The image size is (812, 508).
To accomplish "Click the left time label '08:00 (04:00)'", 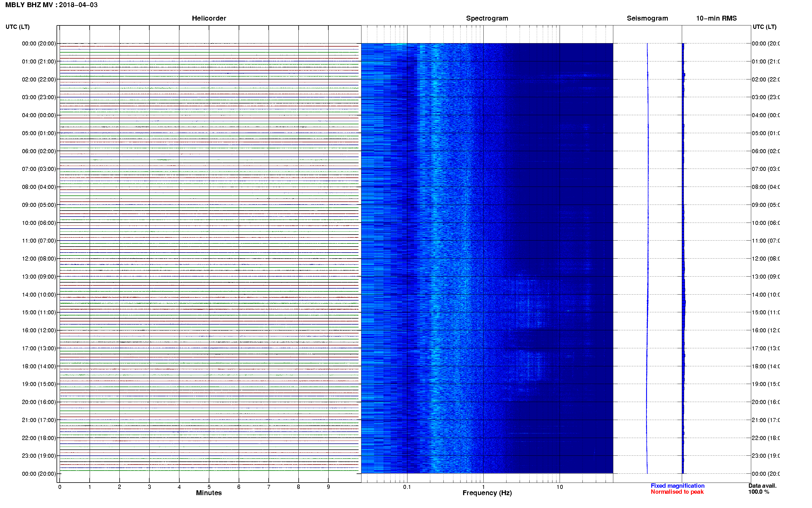I will point(39,187).
